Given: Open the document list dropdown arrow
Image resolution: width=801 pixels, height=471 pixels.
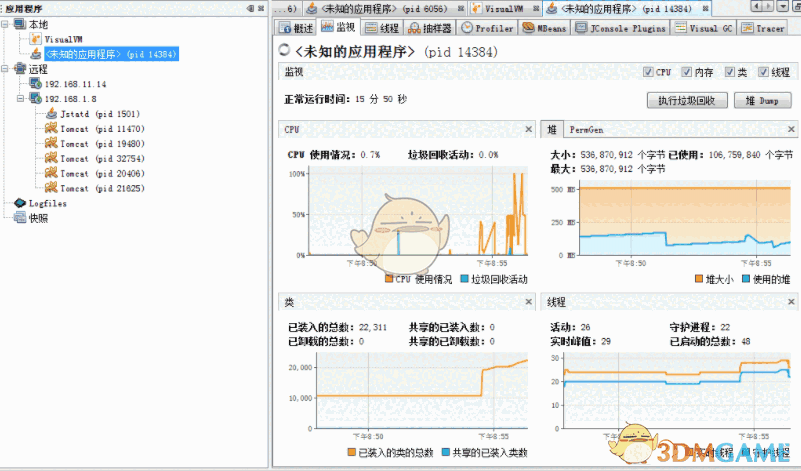Looking at the screenshot, I should (783, 6).
